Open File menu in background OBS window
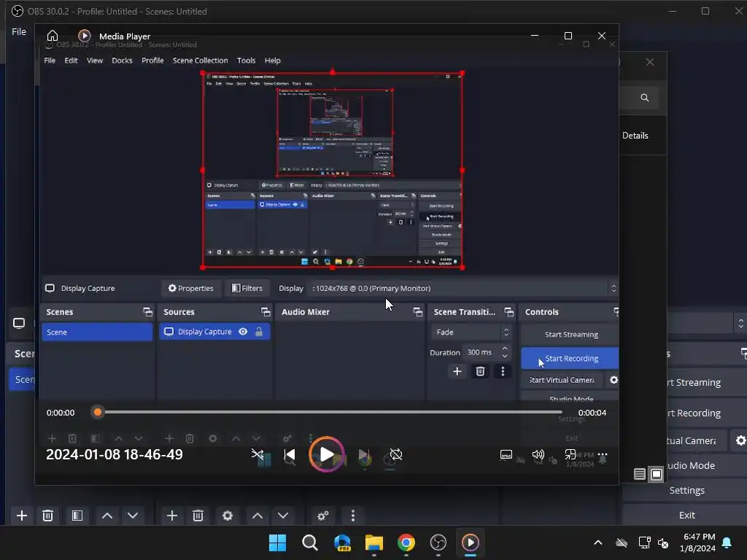The image size is (747, 560). (19, 31)
